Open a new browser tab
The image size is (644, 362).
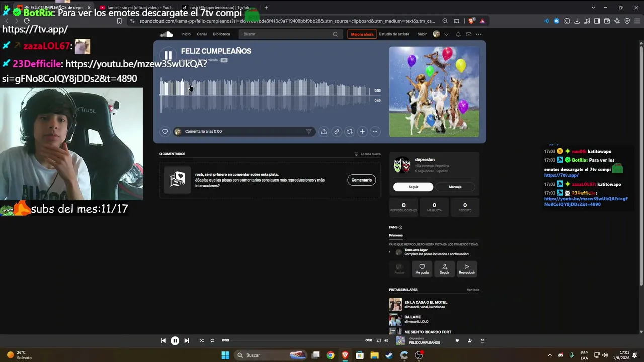coord(266,8)
